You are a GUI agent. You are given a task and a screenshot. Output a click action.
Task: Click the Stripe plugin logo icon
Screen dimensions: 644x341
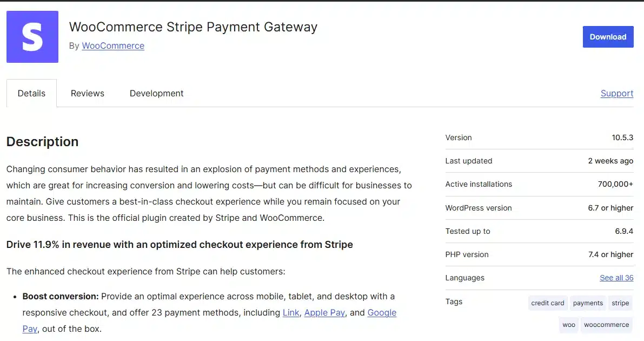(32, 36)
